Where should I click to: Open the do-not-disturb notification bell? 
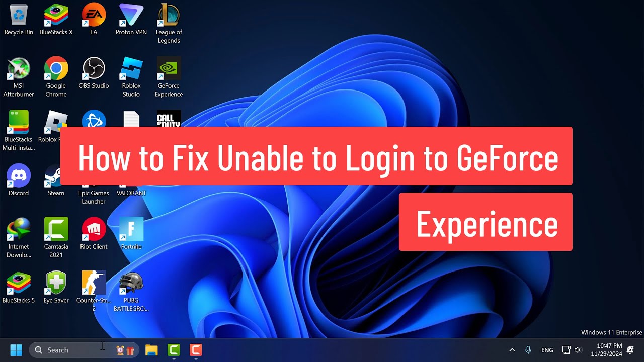click(x=630, y=350)
